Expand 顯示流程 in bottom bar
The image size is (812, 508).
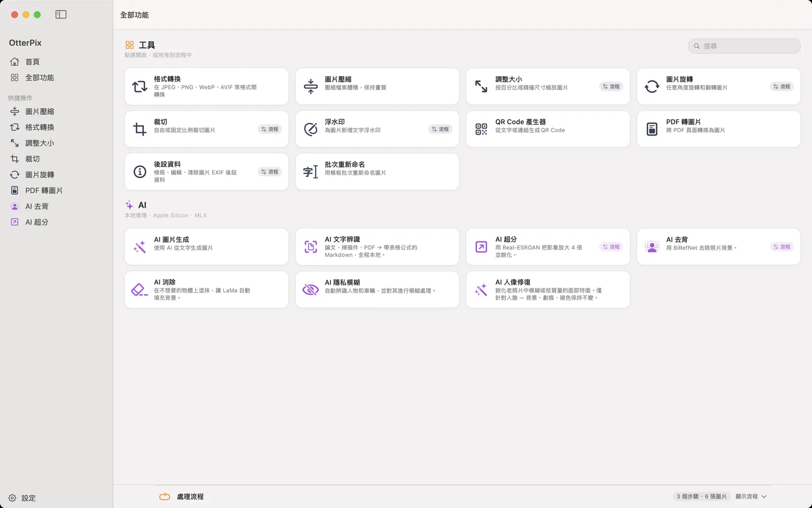point(751,496)
